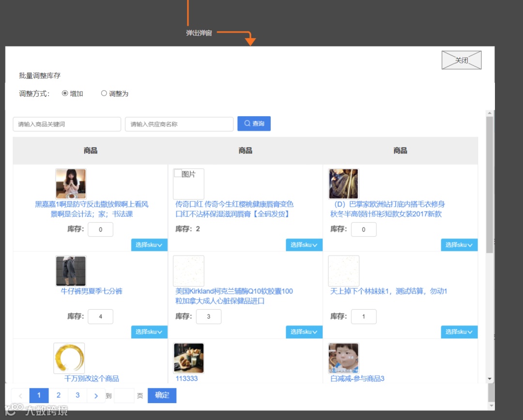523x420 pixels.
Task: Select page 1 in pagination
Action: click(39, 395)
